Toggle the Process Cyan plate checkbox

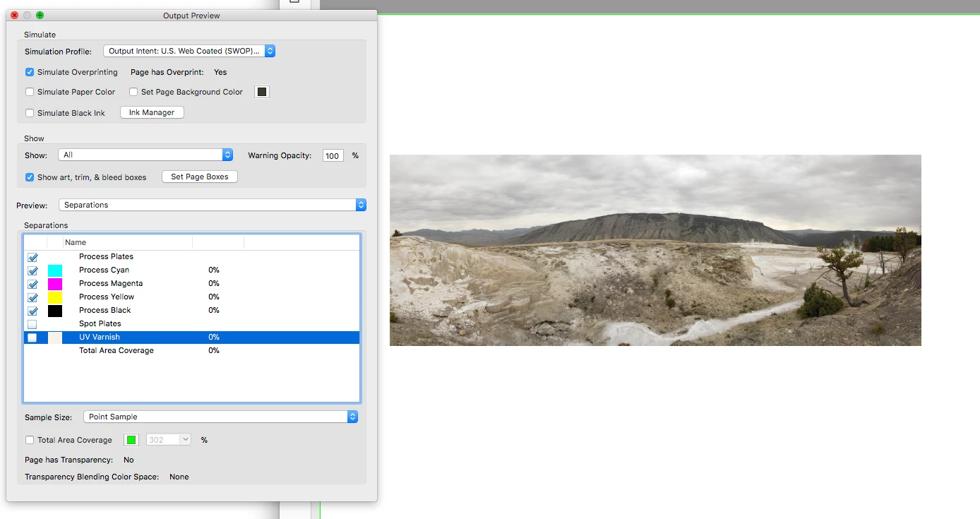32,270
